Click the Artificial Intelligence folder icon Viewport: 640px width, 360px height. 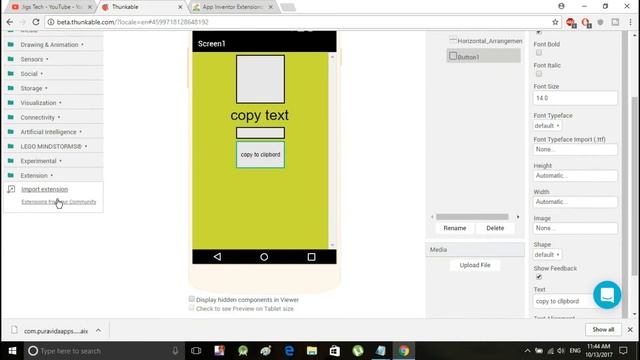click(x=11, y=131)
